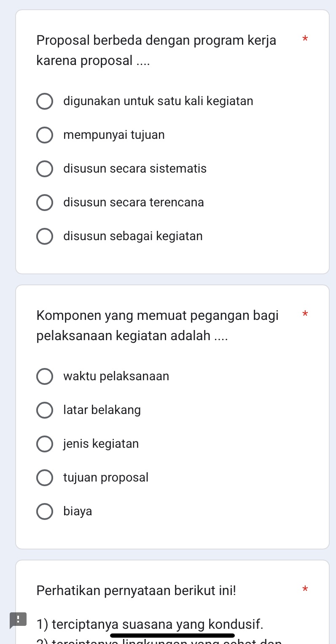Click the red asterisk beside komponen question
This screenshot has width=336, height=644.
(305, 314)
